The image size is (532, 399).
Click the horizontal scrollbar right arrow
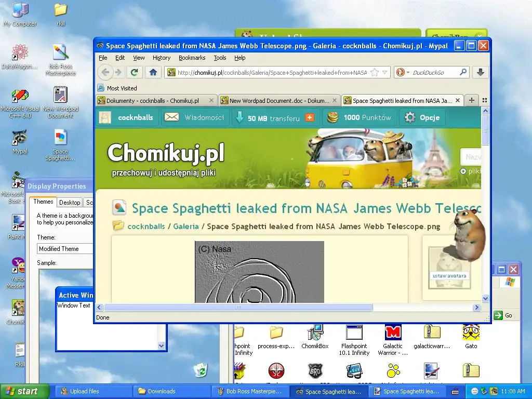pos(477,308)
